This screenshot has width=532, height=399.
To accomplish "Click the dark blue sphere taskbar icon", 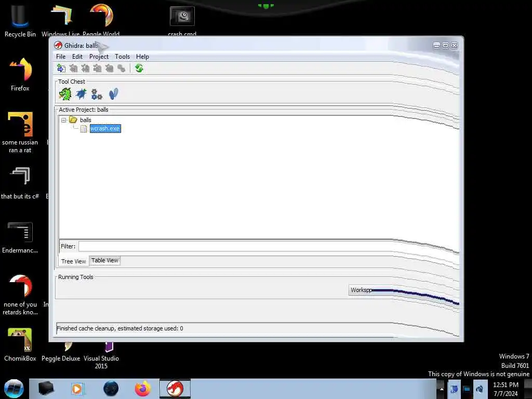I will pyautogui.click(x=111, y=389).
